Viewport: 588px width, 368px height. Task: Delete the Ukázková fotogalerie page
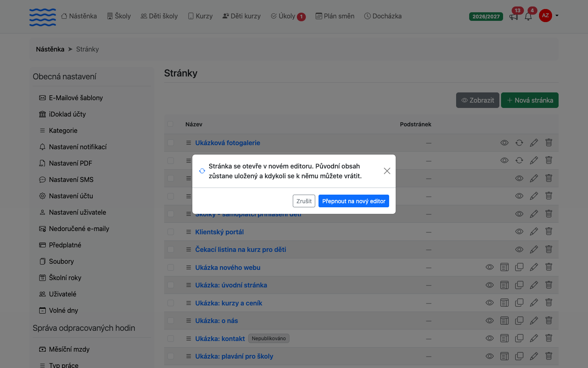(549, 143)
